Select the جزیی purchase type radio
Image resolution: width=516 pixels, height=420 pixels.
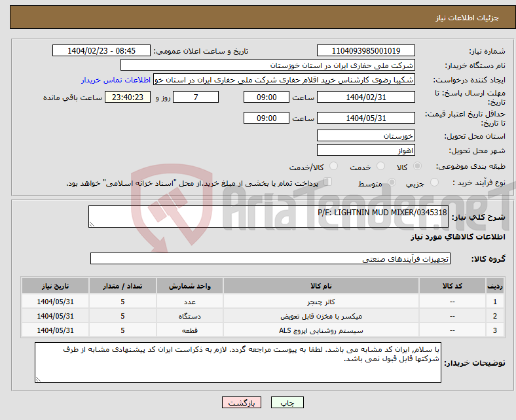[x=434, y=183]
